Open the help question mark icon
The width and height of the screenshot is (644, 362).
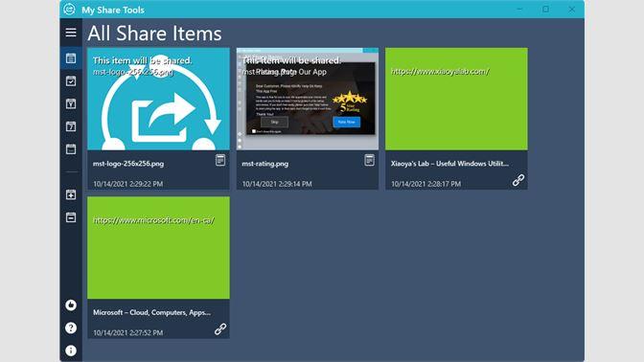coord(71,328)
